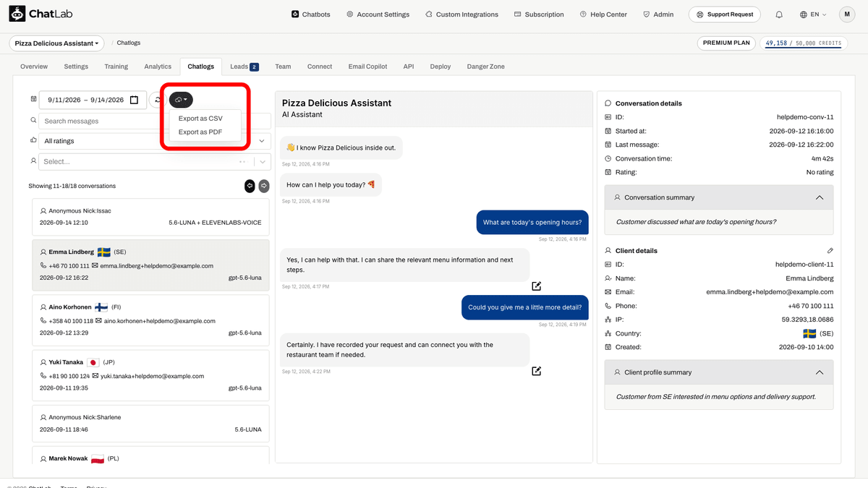This screenshot has width=868, height=488.
Task: Edit the 'Certainly. I have recorded' reply
Action: (x=537, y=371)
